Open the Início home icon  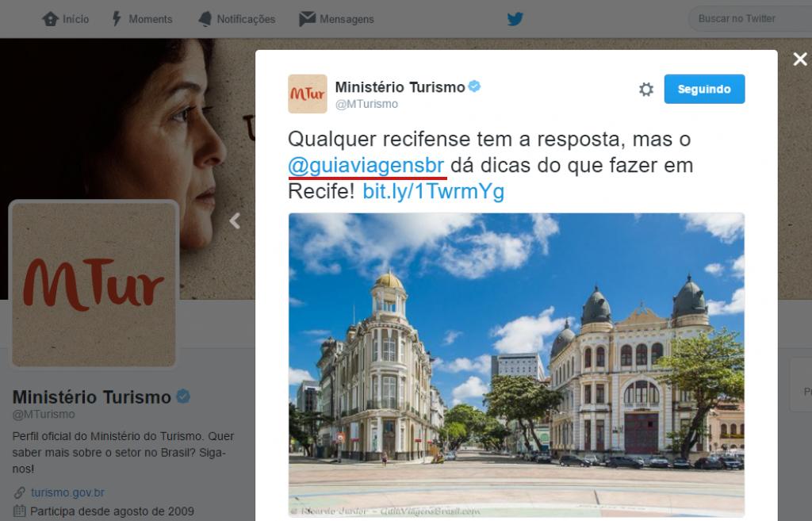pos(50,19)
